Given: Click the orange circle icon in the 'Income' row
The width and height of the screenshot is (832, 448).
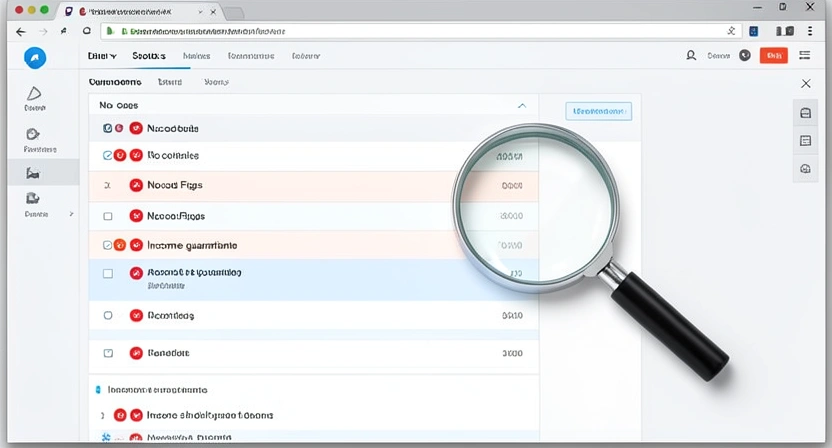Looking at the screenshot, I should point(120,245).
